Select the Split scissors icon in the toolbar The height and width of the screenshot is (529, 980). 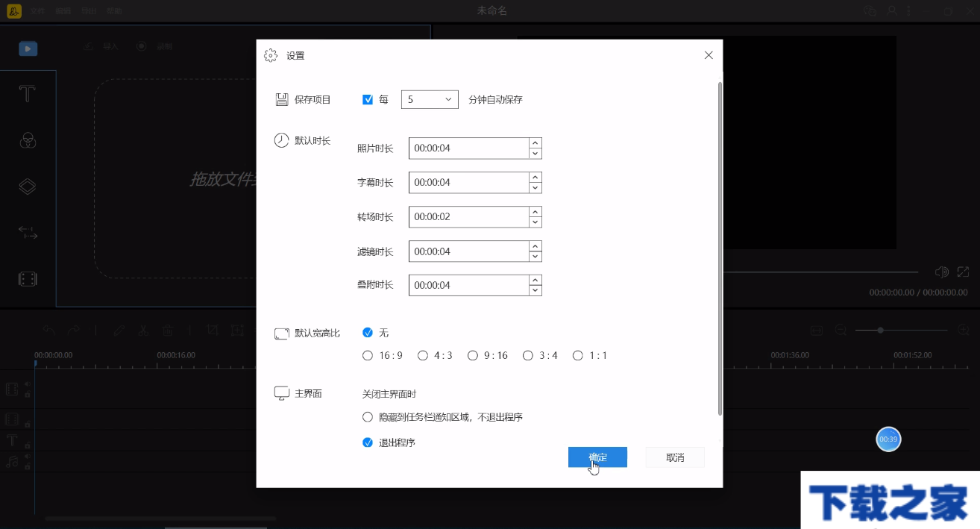point(143,330)
